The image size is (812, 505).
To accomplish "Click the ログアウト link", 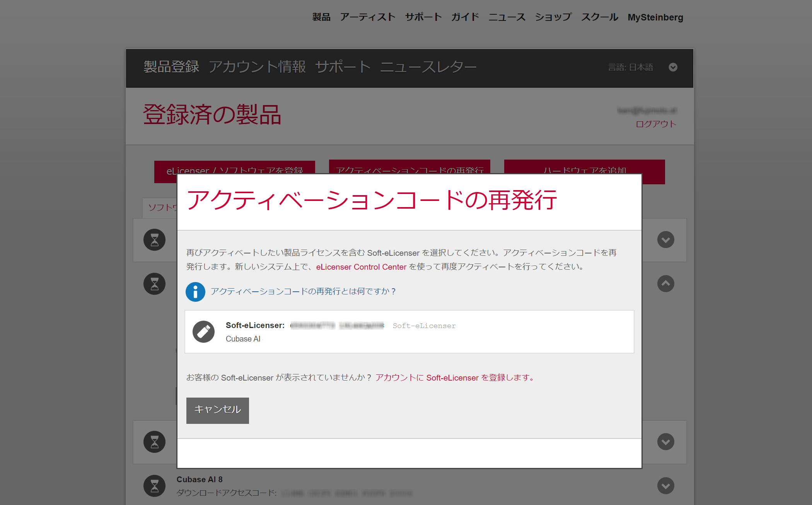I will coord(656,124).
